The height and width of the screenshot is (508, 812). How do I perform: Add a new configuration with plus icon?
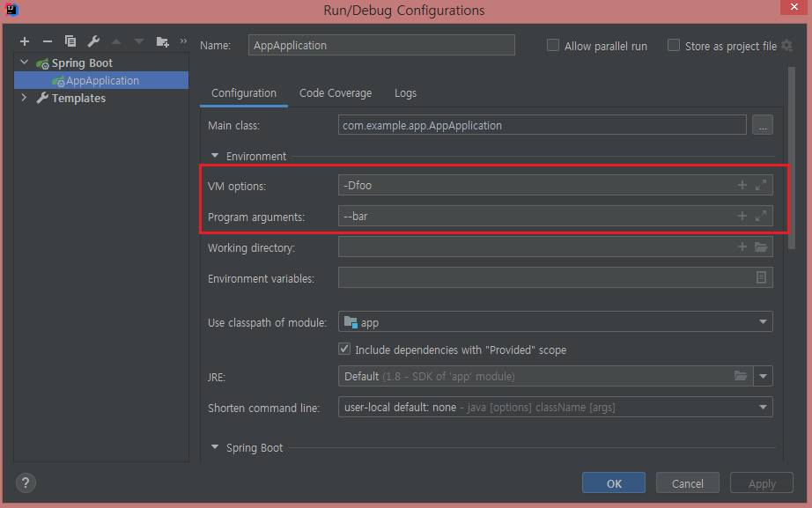25,41
